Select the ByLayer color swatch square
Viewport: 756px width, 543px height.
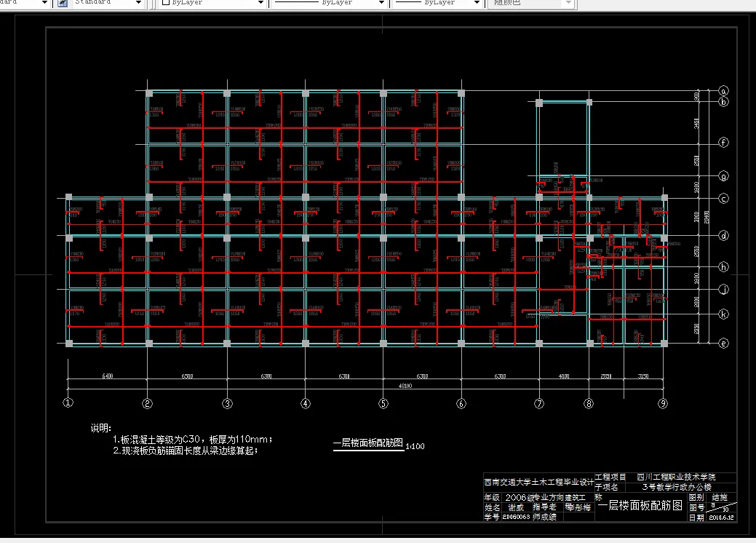[164, 4]
